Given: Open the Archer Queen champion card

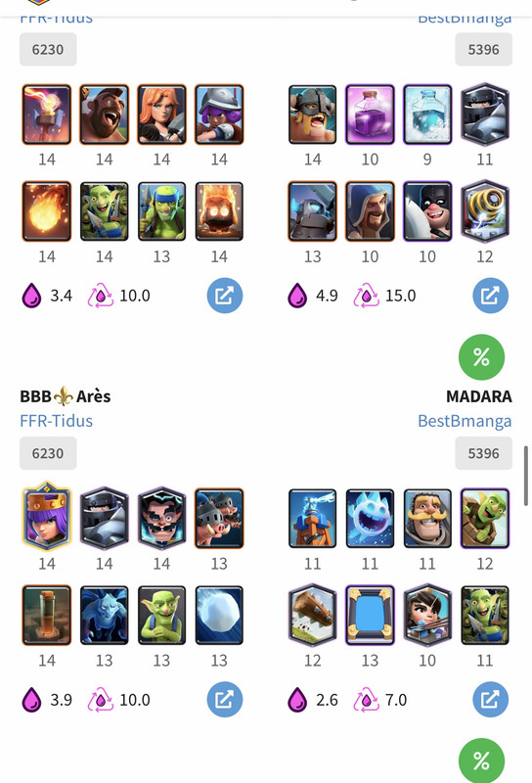Looking at the screenshot, I should point(47,517).
